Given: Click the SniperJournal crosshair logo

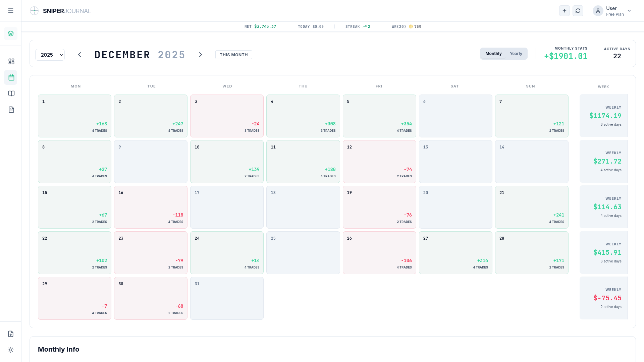Looking at the screenshot, I should (34, 11).
